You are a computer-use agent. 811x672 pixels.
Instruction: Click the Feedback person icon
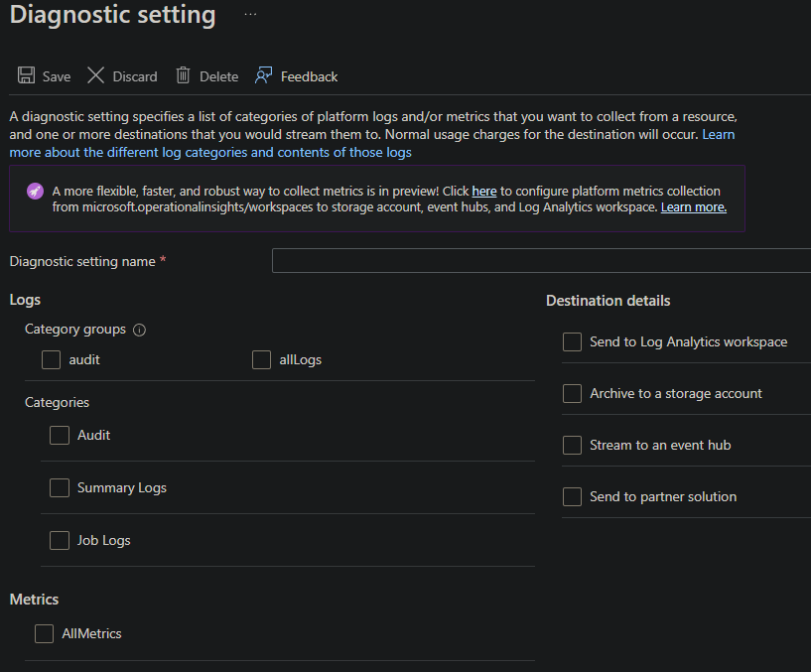click(x=263, y=75)
